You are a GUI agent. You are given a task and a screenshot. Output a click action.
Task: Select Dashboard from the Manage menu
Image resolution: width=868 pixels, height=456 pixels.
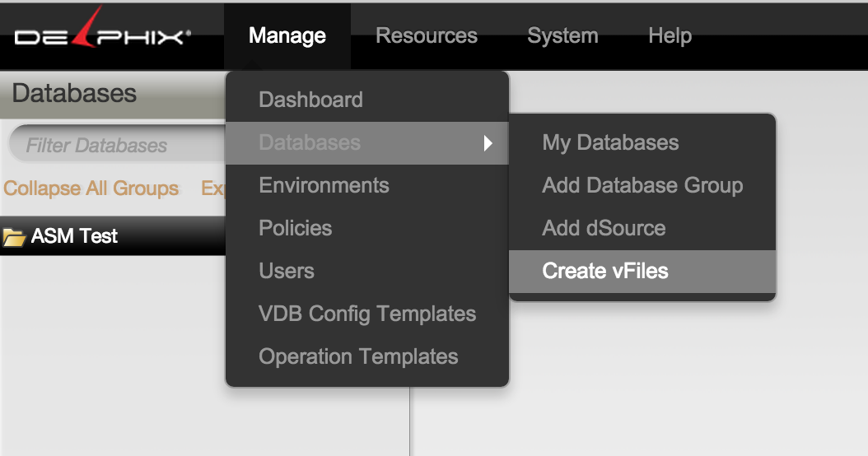[x=310, y=100]
